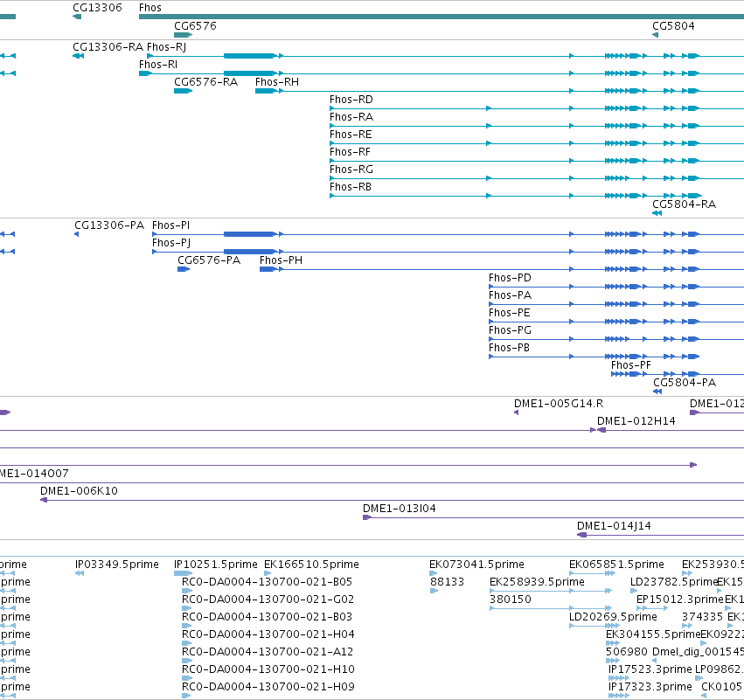This screenshot has width=744, height=700.
Task: Select the Fhos-RD transcript label
Action: (x=351, y=99)
